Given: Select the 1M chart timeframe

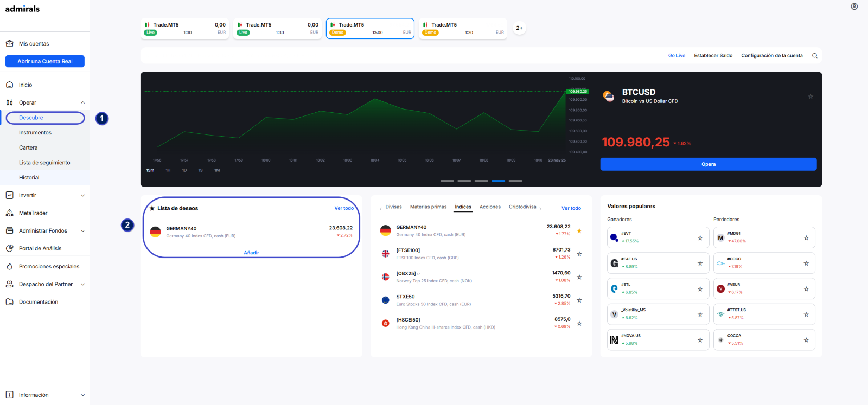Looking at the screenshot, I should (217, 170).
